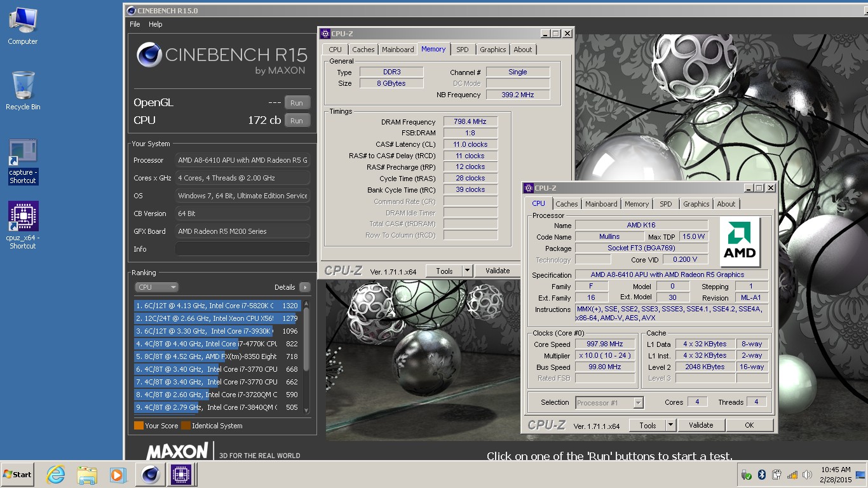Select ranking row 2 Intel Xeon CPU X56
Image resolution: width=868 pixels, height=488 pixels.
[218, 318]
